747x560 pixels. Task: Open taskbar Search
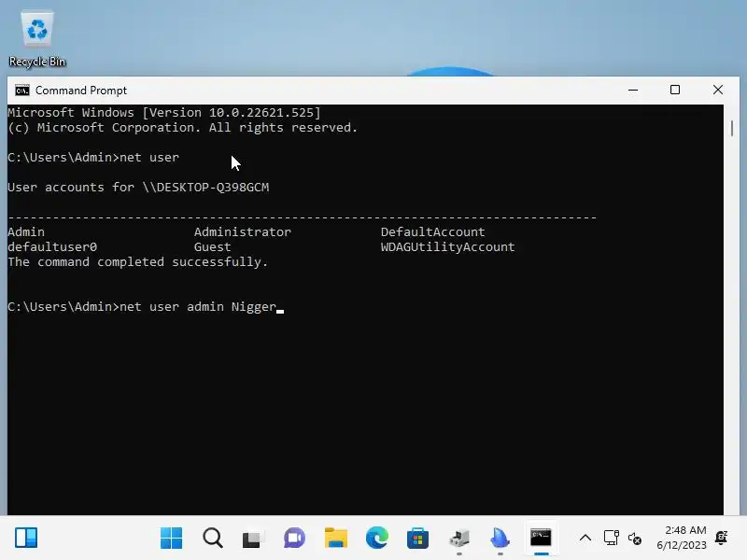click(x=213, y=539)
